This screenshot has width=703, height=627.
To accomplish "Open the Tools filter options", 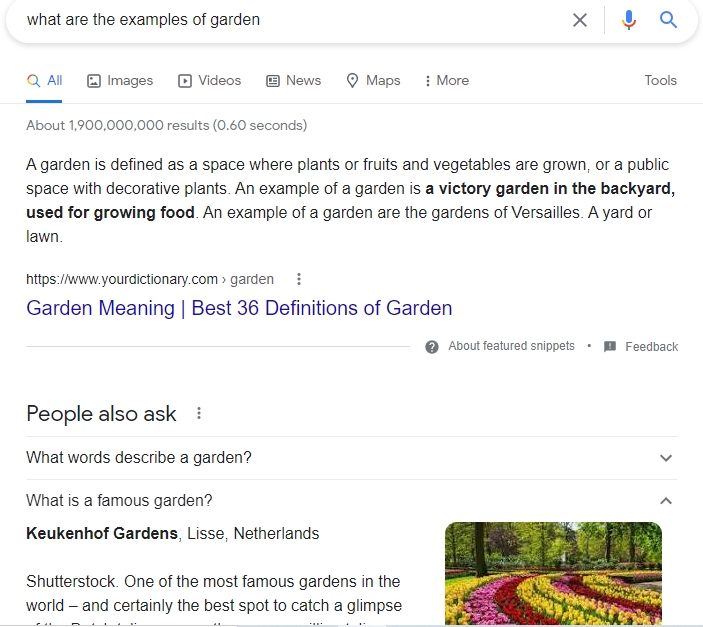I will [660, 80].
